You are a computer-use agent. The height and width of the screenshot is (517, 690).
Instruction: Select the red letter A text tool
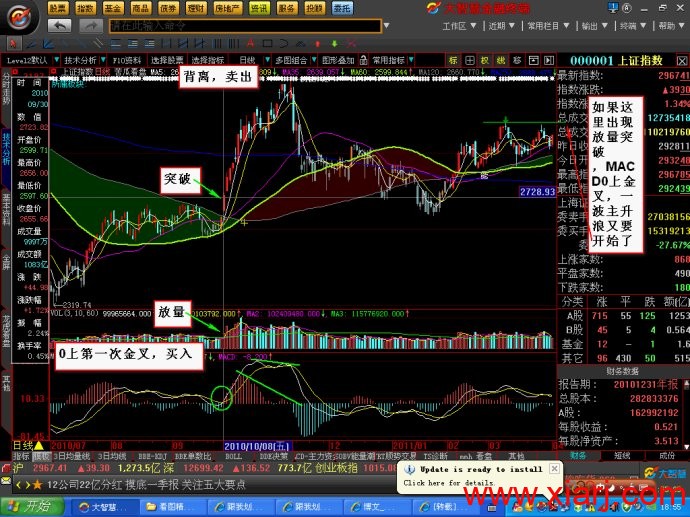click(x=250, y=43)
